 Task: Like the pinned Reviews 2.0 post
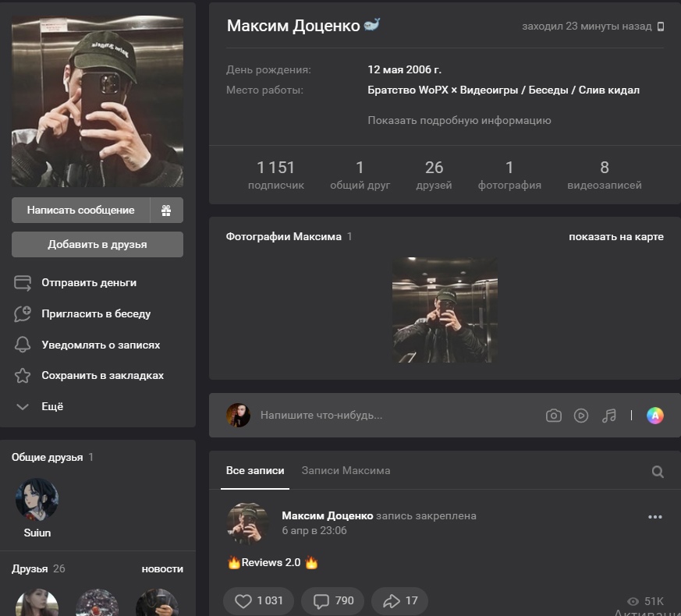(258, 600)
